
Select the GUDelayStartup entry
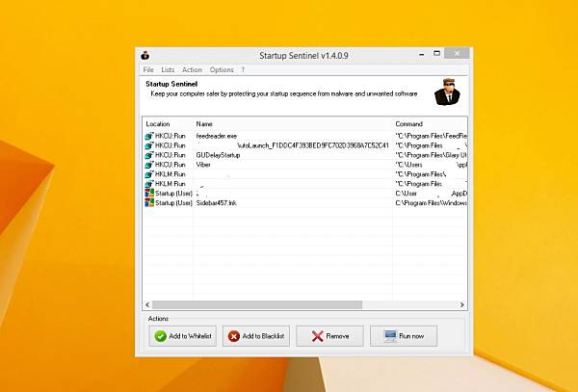[x=218, y=155]
